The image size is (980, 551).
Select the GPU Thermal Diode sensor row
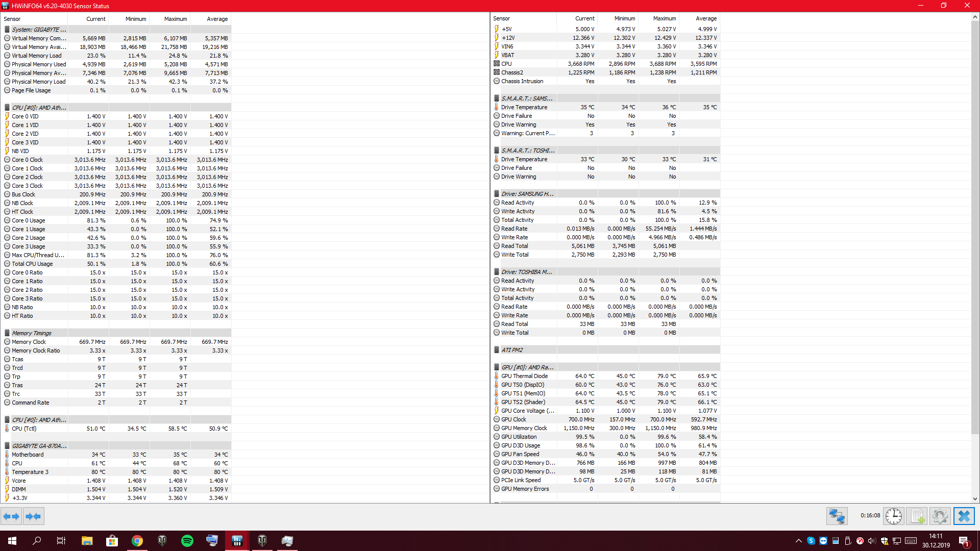tap(524, 376)
